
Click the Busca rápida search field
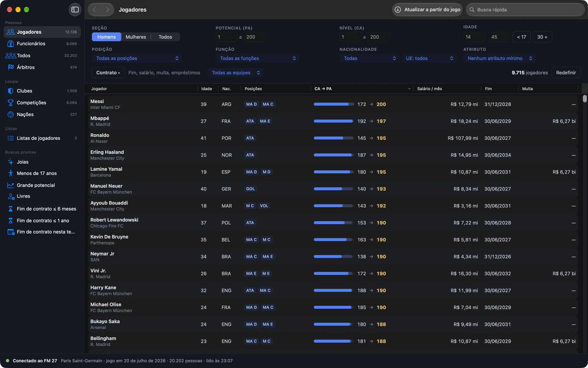coord(525,10)
